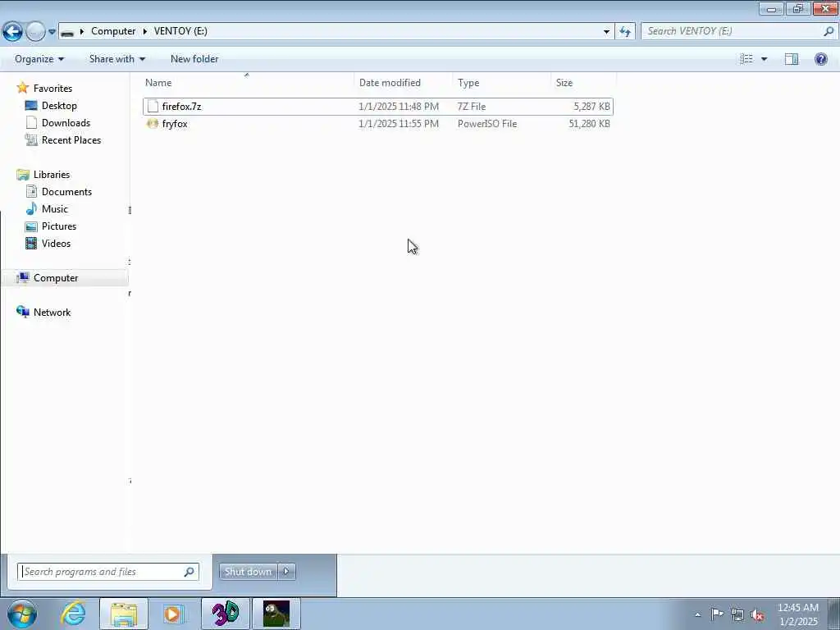The width and height of the screenshot is (840, 630).
Task: Select Computer in the address breadcrumb
Action: tap(113, 31)
